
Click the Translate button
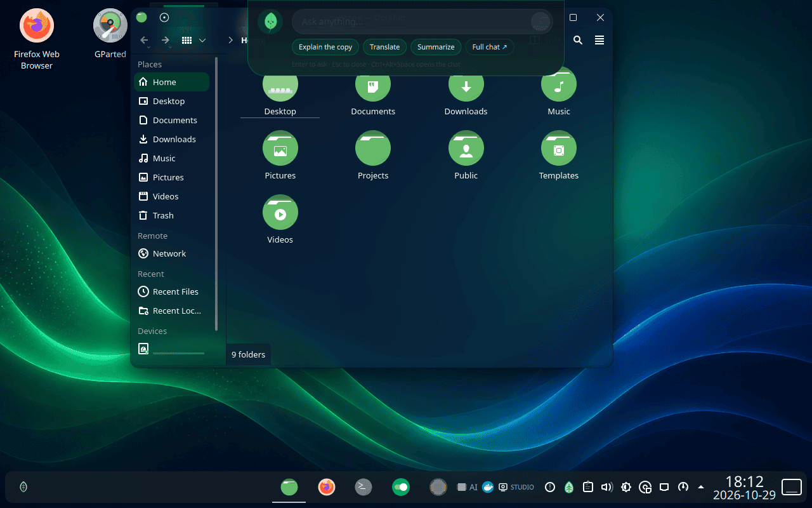[385, 47]
